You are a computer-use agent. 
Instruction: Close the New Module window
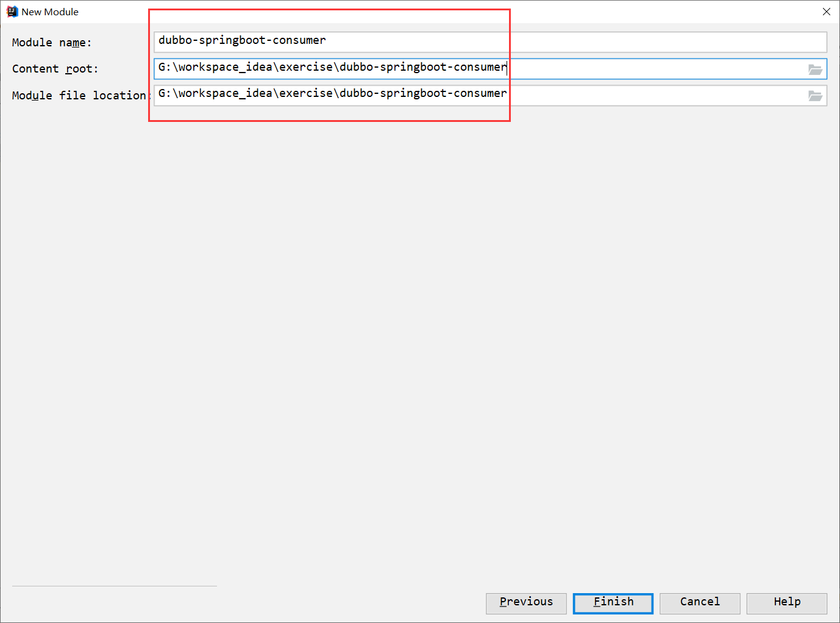[827, 12]
